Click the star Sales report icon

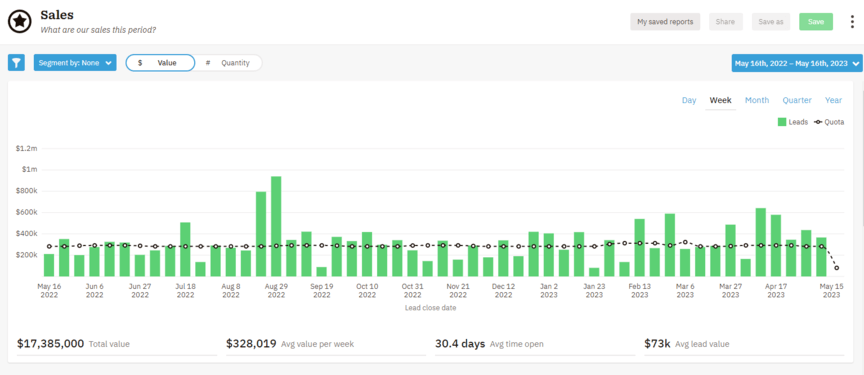[x=20, y=21]
